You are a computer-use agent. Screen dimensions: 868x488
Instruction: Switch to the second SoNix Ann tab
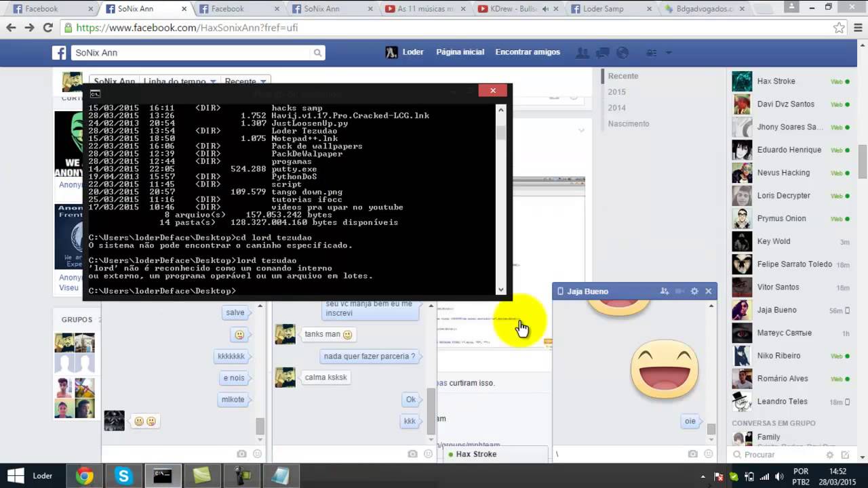click(329, 9)
